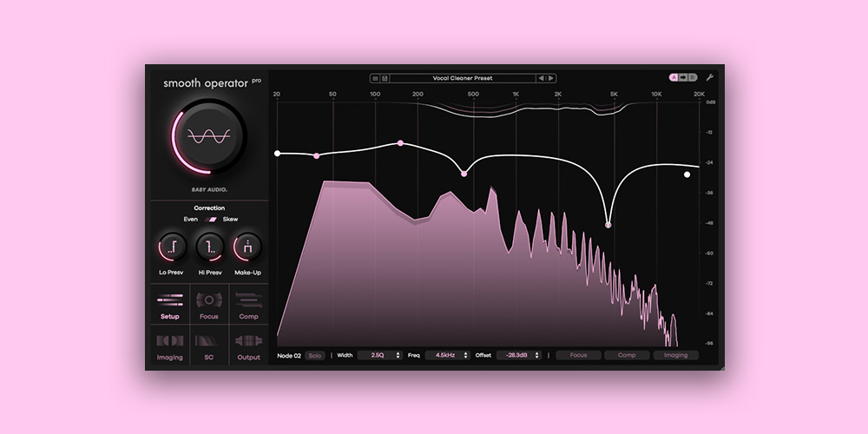Select the notch node at 4.5kHz
This screenshot has width=868, height=434.
click(608, 225)
